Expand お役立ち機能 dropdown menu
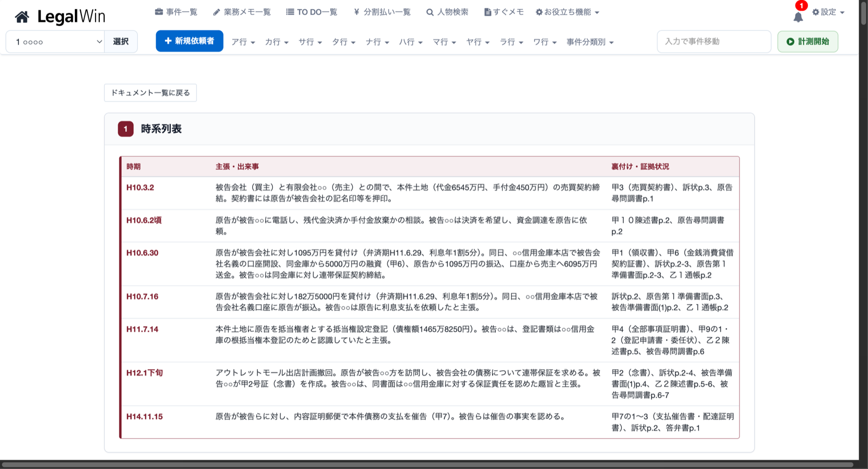This screenshot has height=469, width=868. click(567, 12)
